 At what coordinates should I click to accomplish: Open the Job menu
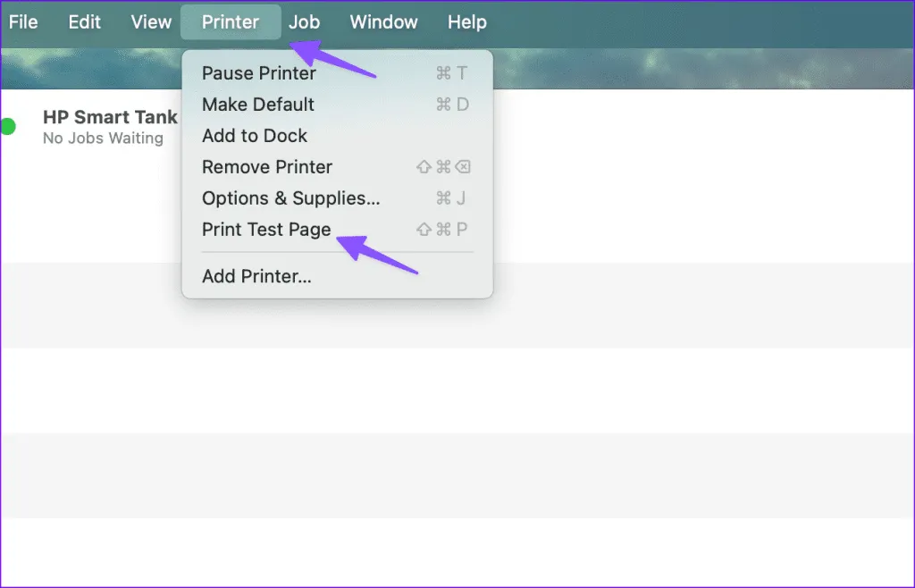pos(304,22)
